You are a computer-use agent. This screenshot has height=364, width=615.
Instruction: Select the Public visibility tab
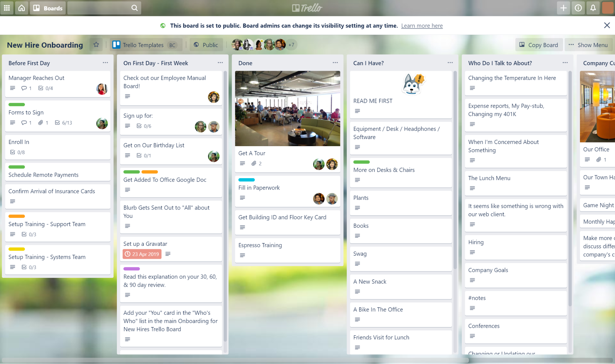pos(206,45)
